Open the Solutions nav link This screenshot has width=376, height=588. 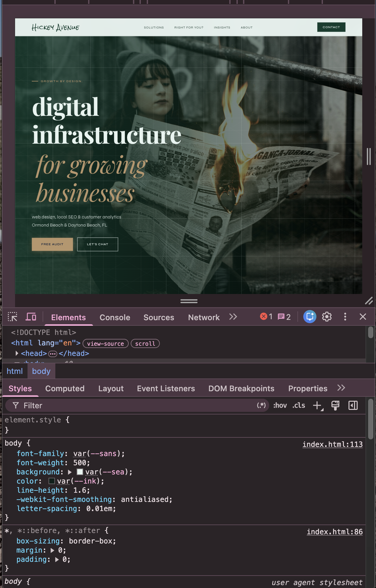[154, 28]
